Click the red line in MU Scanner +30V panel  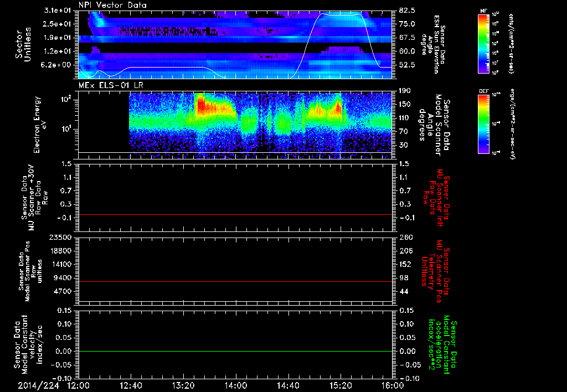point(235,214)
